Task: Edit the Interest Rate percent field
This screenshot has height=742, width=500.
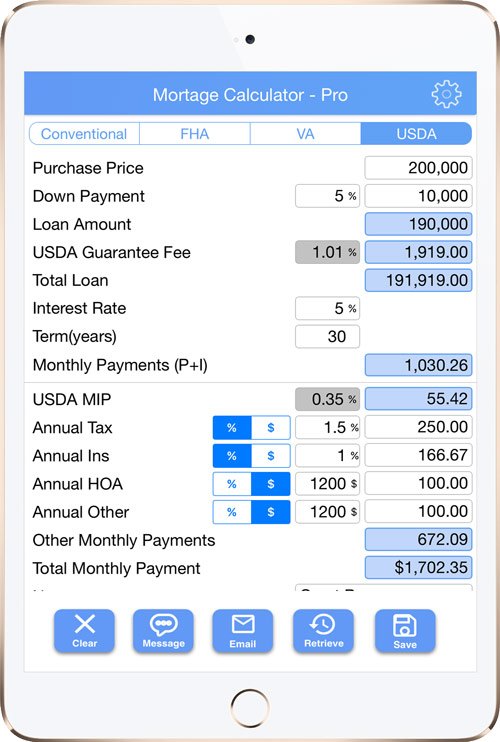Action: [x=327, y=309]
